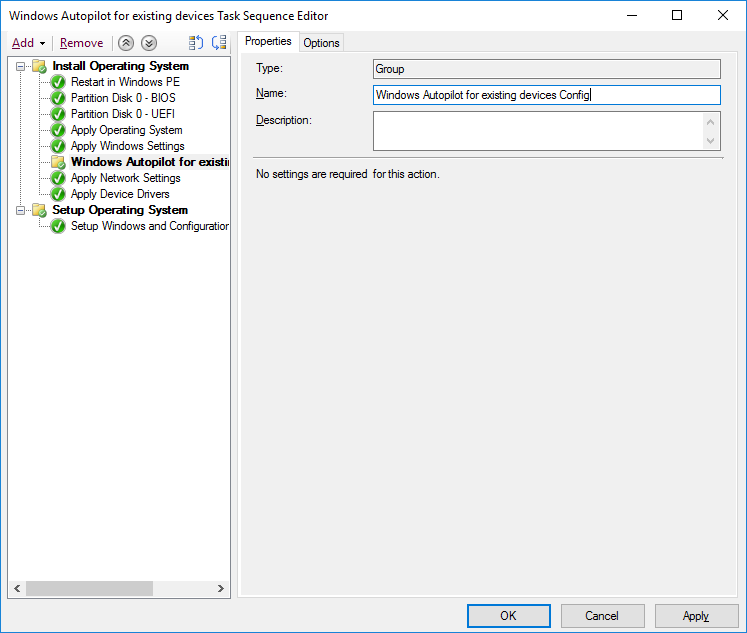Switch to the Options tab
Screen dimensions: 747x633
321,43
